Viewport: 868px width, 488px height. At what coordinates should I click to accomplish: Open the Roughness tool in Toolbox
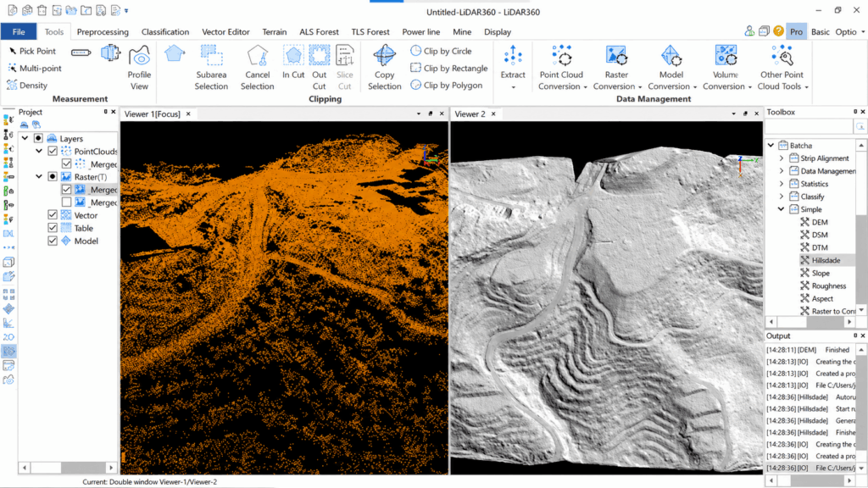[823, 286]
